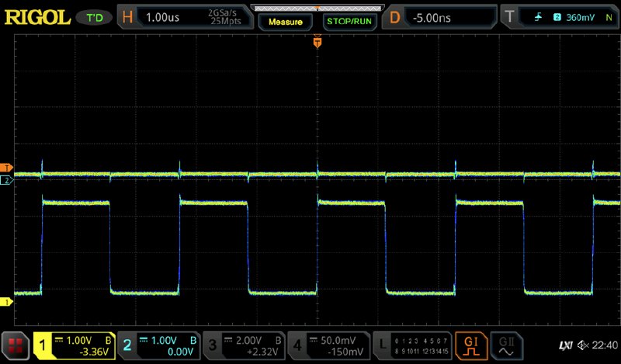Toggle channel 1 with the 1.00V label
621x364 pixels.
click(75, 345)
